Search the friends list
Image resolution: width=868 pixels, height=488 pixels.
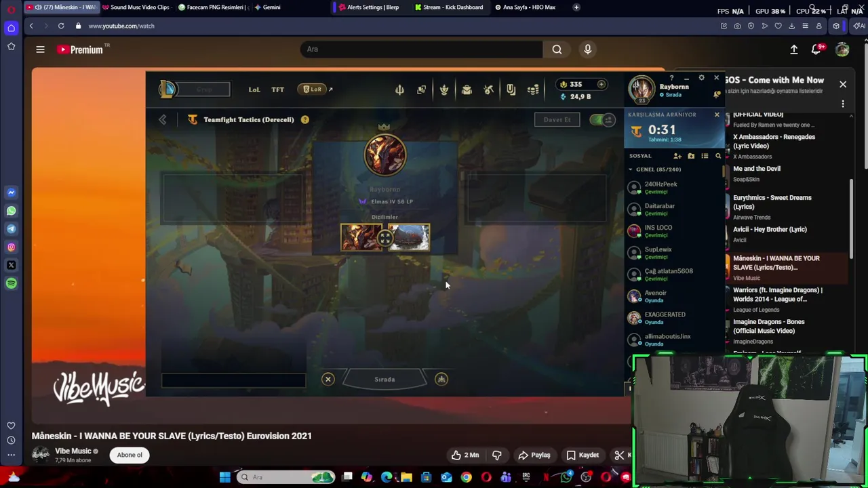[x=718, y=156]
